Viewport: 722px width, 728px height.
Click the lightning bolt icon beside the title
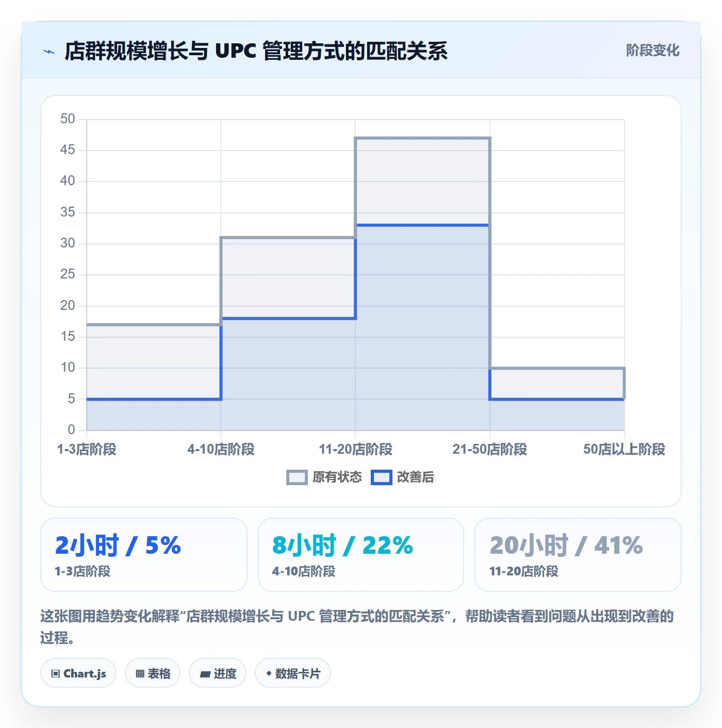49,52
